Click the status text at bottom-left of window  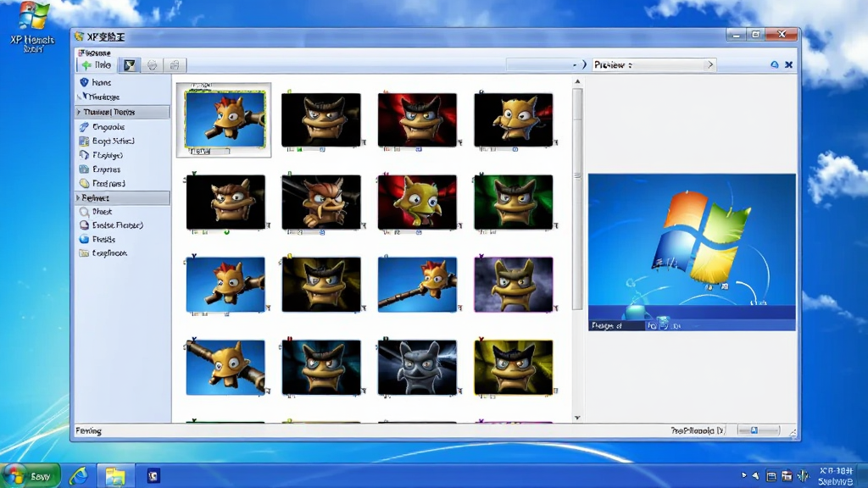point(88,430)
